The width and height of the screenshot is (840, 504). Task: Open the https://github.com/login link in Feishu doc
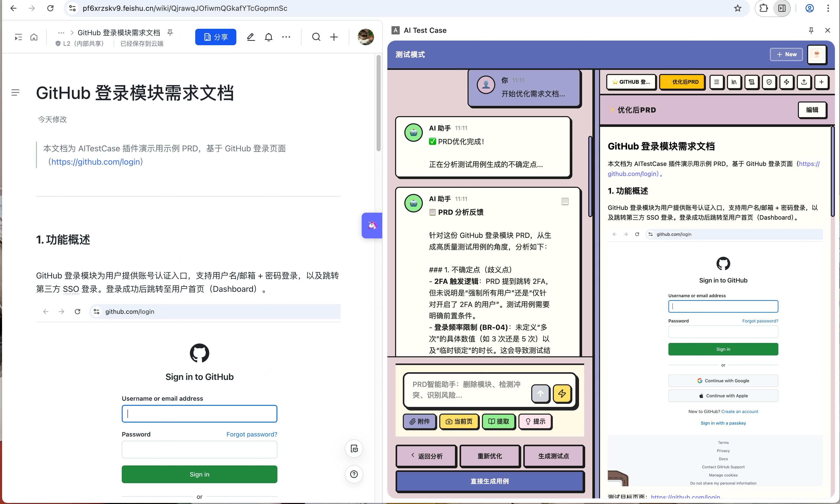pos(96,162)
